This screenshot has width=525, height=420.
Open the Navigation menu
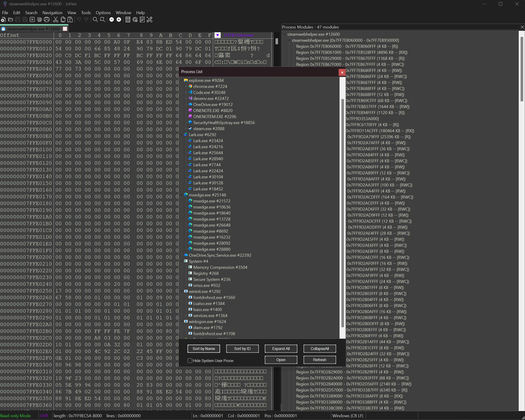coord(52,13)
